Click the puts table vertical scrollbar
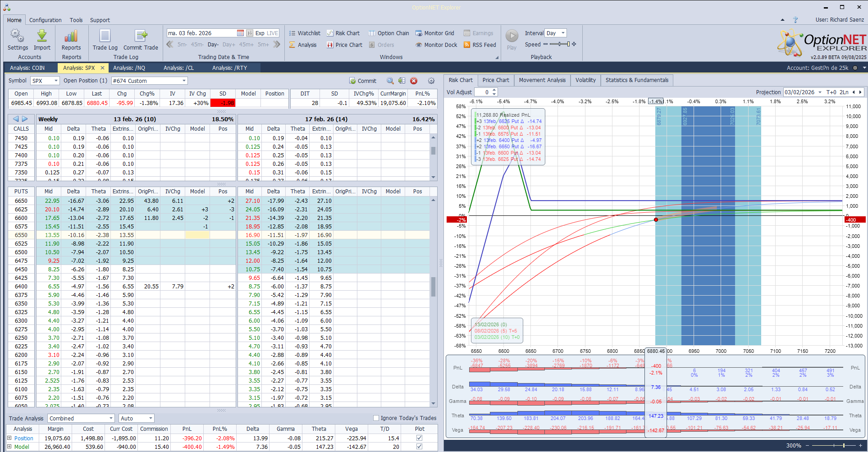This screenshot has width=868, height=452. [x=433, y=301]
